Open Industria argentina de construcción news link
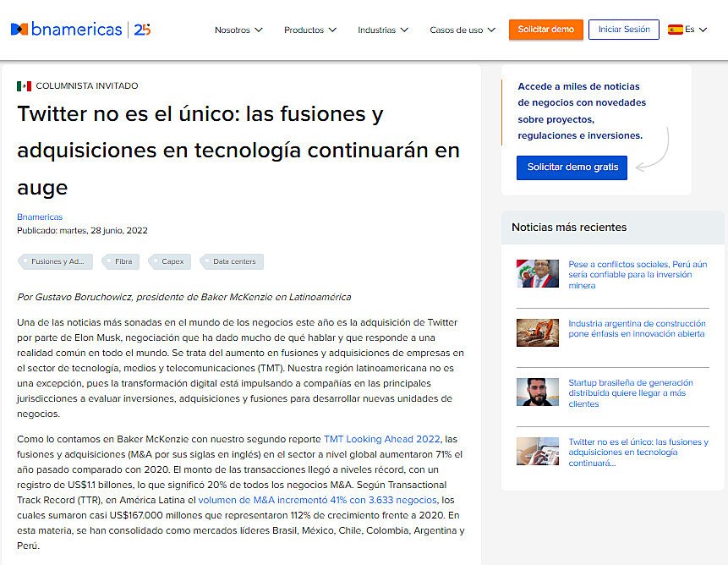This screenshot has width=728, height=565. [x=637, y=328]
